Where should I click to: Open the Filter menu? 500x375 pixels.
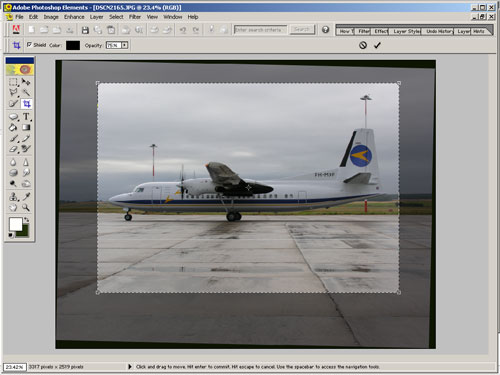click(x=135, y=17)
